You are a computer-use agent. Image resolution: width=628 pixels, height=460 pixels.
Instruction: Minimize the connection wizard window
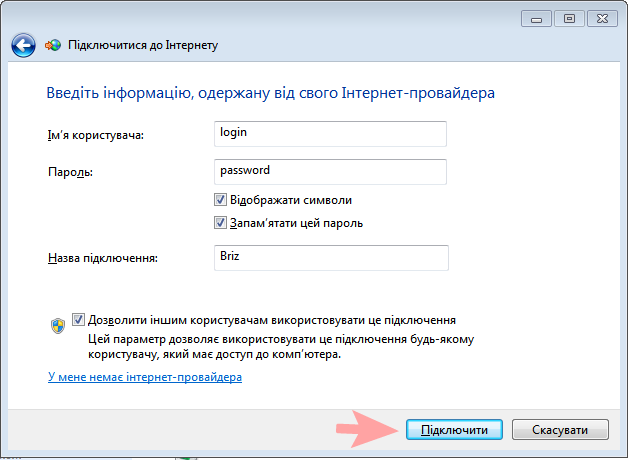[536, 19]
